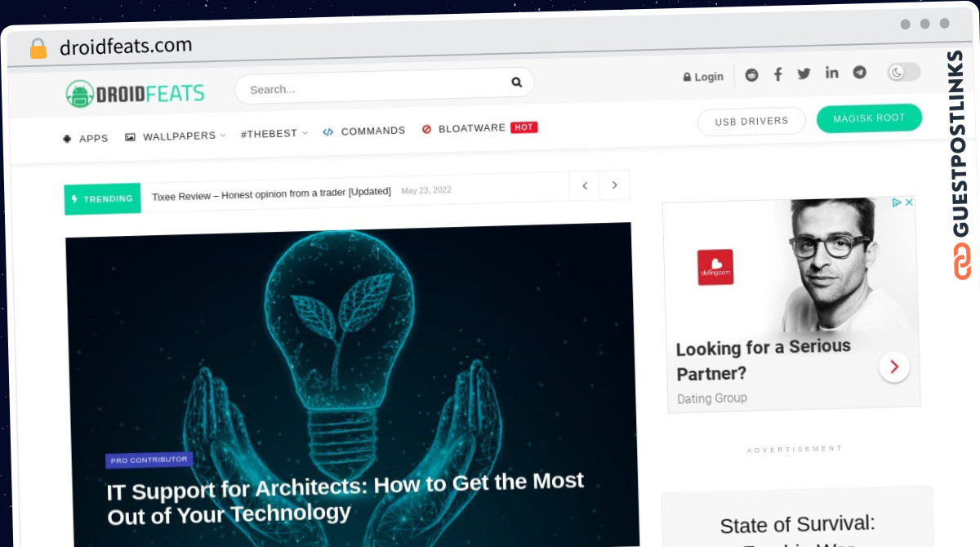This screenshot has height=547, width=980.
Task: Click the Trending label
Action: [103, 198]
